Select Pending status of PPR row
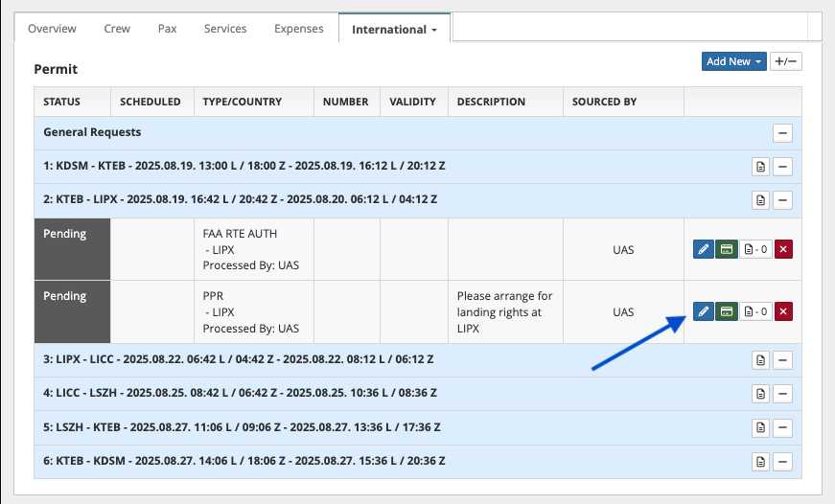The width and height of the screenshot is (835, 504). click(73, 311)
